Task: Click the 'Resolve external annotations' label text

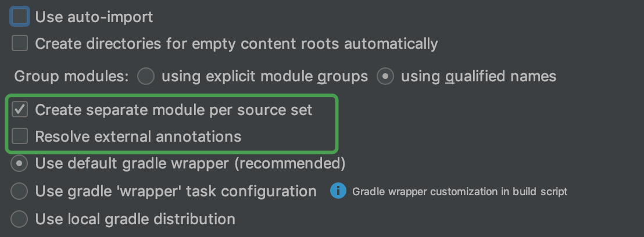Action: (138, 137)
